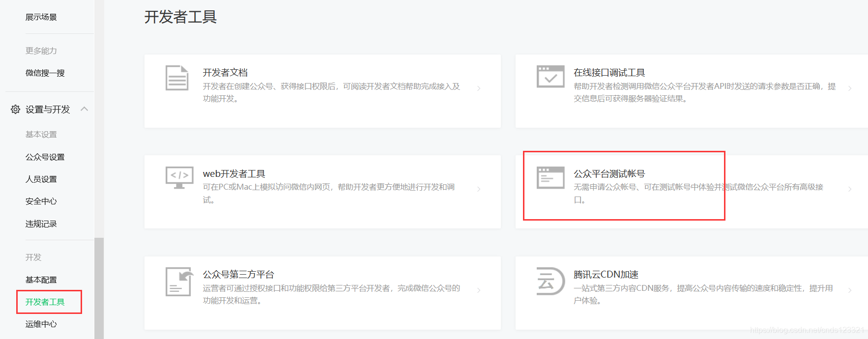Open the 公众平台测试帐号 title link
The image size is (868, 339).
609,174
